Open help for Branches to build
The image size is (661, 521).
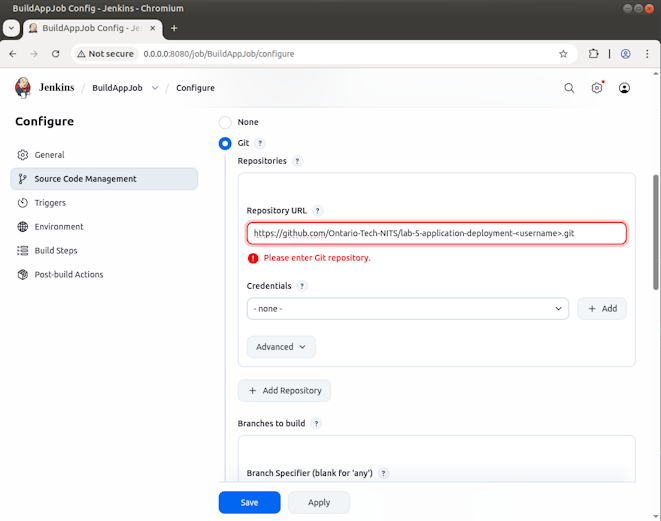(x=316, y=424)
